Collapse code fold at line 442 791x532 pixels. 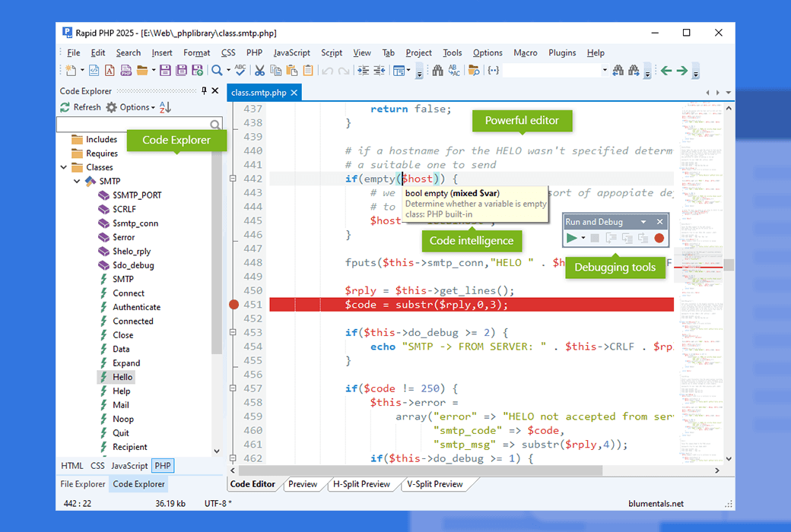pyautogui.click(x=233, y=179)
